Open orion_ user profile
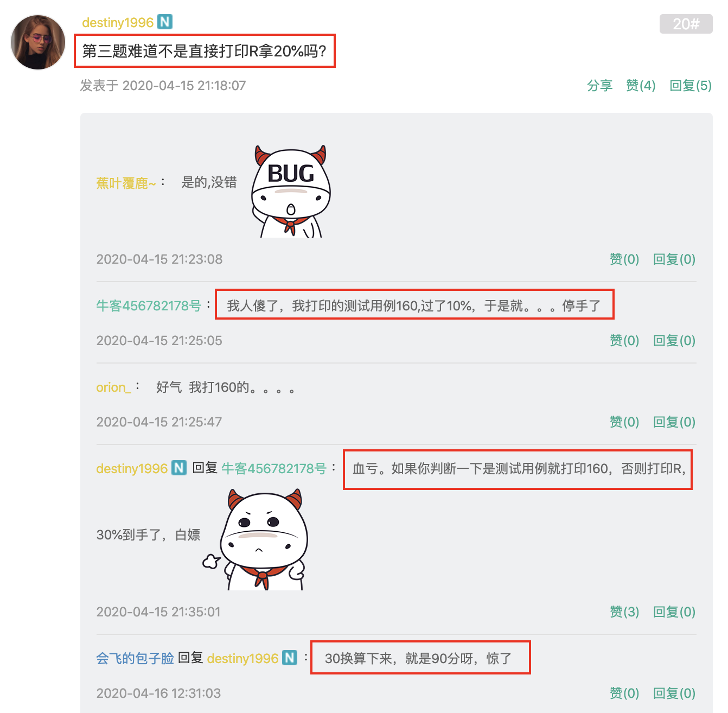This screenshot has height=713, width=728. pos(113,387)
